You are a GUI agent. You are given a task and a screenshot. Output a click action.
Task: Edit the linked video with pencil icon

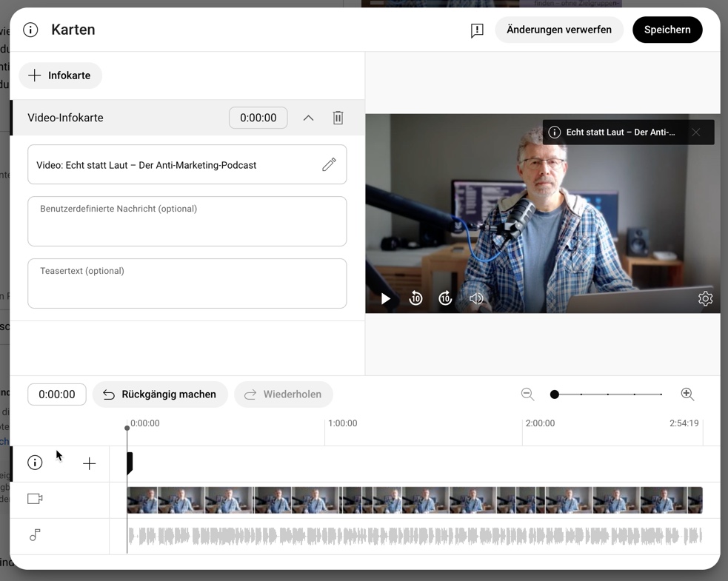[x=329, y=165]
